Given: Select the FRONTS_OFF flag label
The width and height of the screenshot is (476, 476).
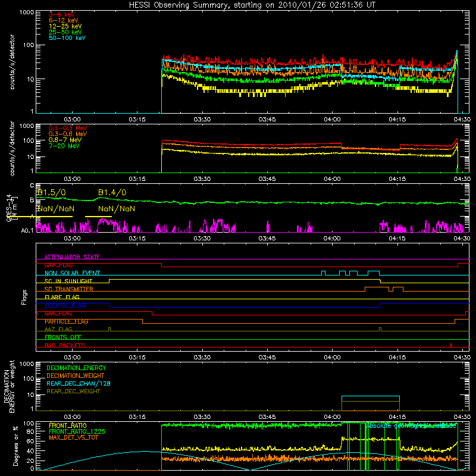Looking at the screenshot, I should coord(63,337).
